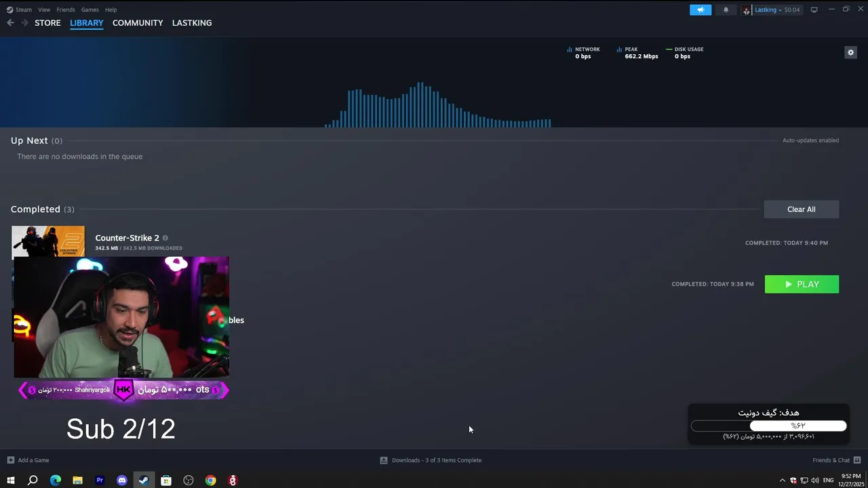The height and width of the screenshot is (488, 868).
Task: Switch to Big Picture mode icon
Action: point(814,9)
